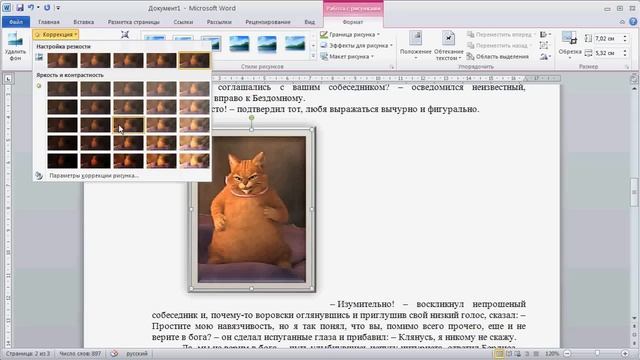Click the Переместить назад button
The image size is (640, 360).
499,46
